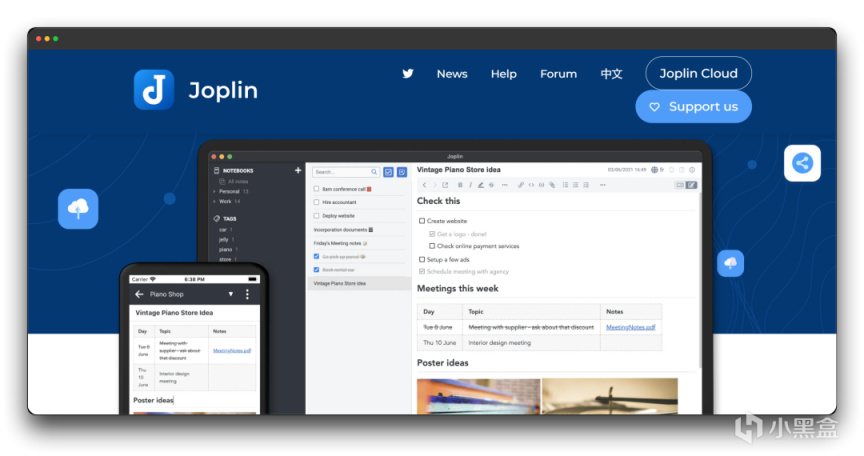Uncheck Schedule meeting with agency checkbox

pyautogui.click(x=422, y=272)
